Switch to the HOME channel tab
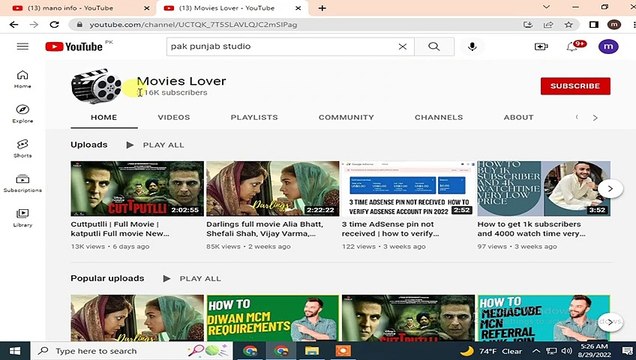The width and height of the screenshot is (636, 360). click(104, 118)
